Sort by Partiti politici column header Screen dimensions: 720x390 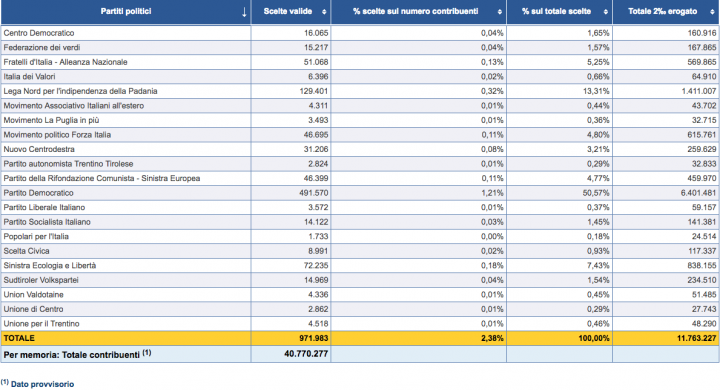coord(126,11)
